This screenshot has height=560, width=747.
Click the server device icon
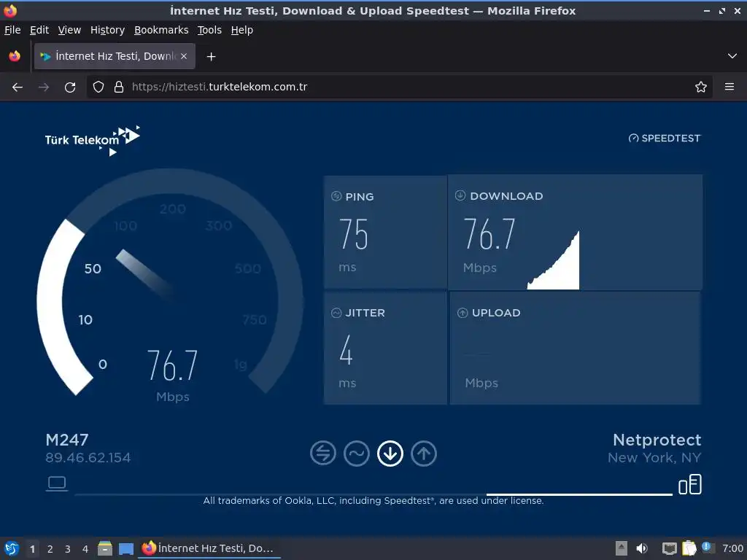tap(690, 484)
